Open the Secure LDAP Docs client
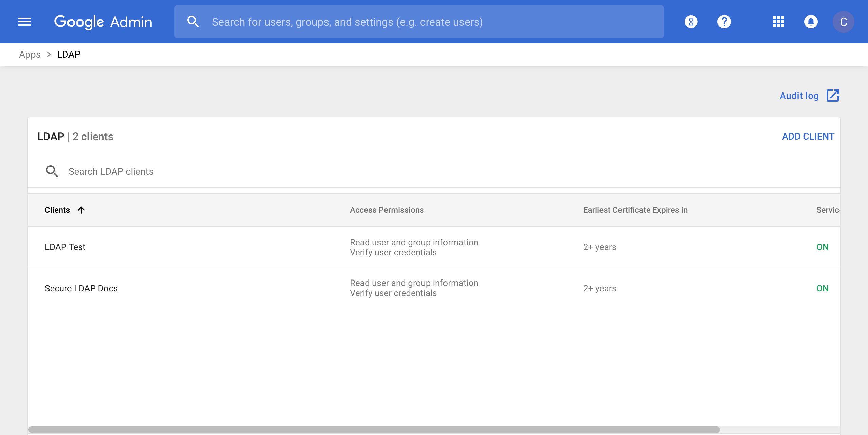Screen dimensions: 868x435 pos(81,288)
